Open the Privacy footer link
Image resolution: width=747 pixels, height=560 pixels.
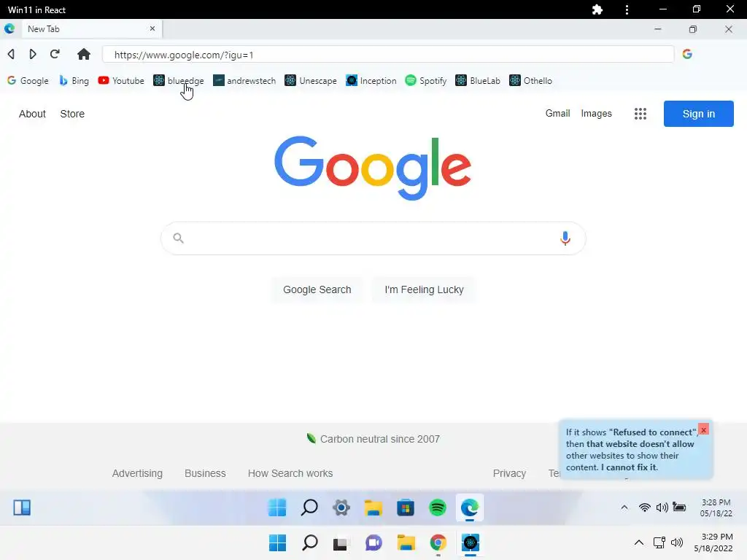(509, 473)
